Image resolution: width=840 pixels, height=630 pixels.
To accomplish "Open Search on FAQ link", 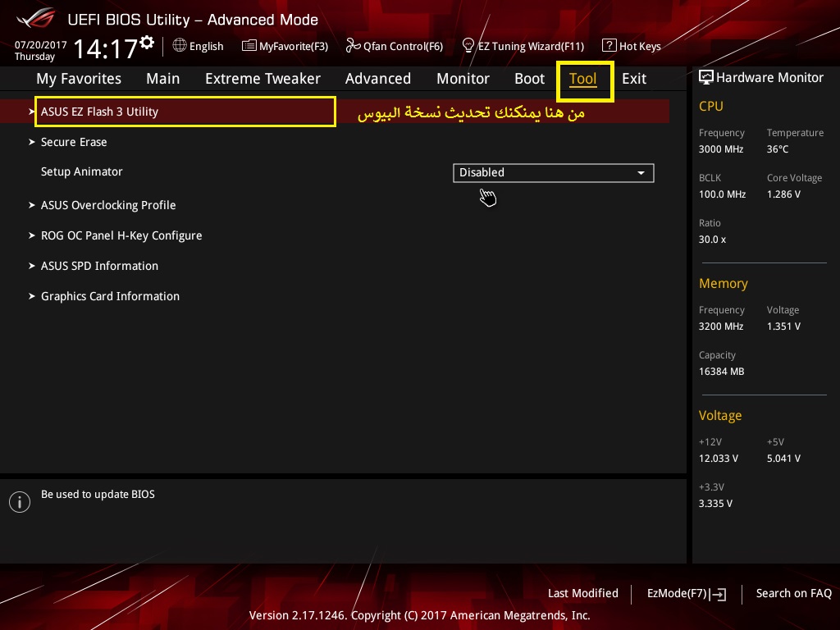I will (793, 593).
